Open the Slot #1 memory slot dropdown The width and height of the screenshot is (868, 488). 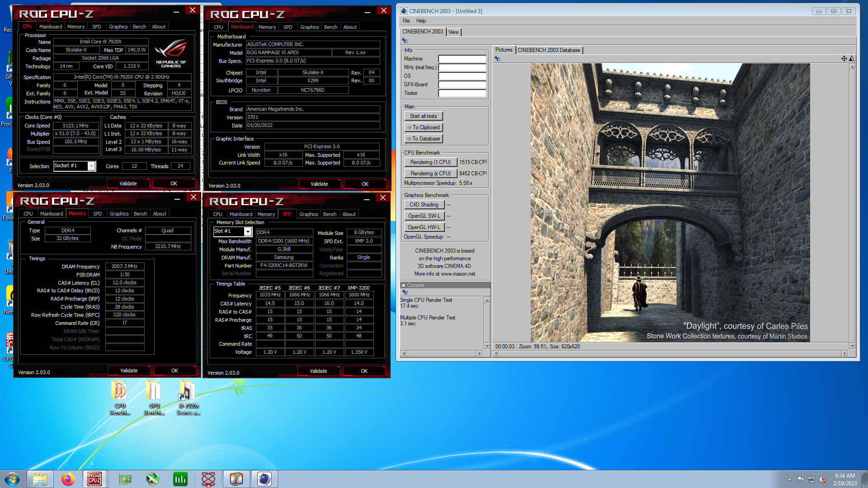click(247, 231)
